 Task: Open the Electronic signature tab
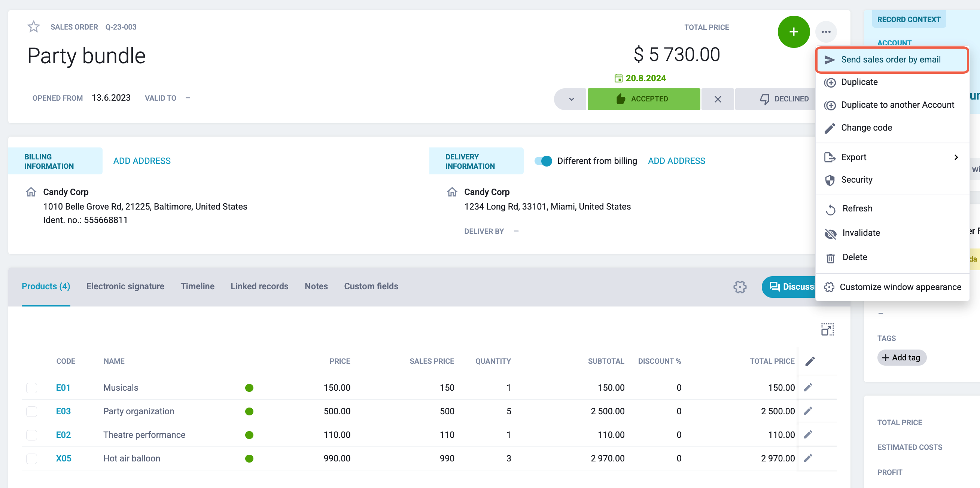pyautogui.click(x=125, y=286)
